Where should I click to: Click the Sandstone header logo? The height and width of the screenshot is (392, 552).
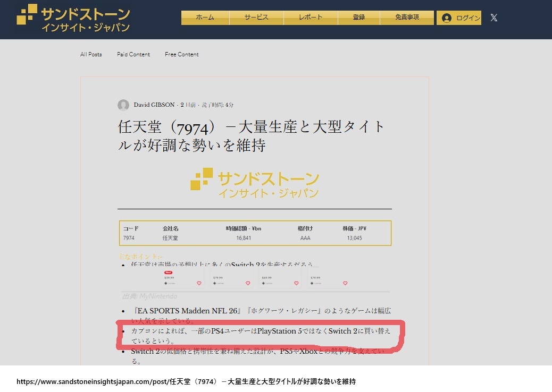(x=73, y=18)
